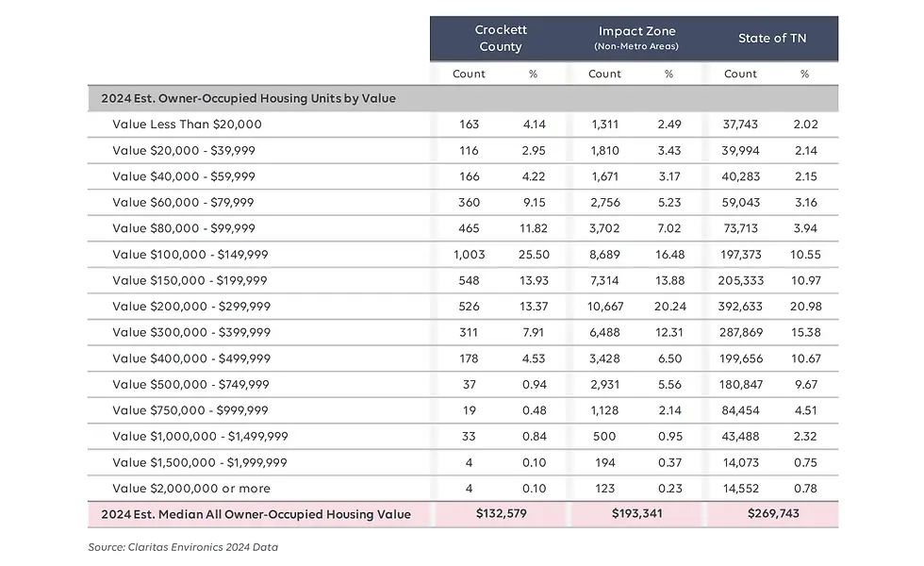Screen dimensions: 924x566
Task: Select Impact Zone median value $193,341
Action: (637, 513)
